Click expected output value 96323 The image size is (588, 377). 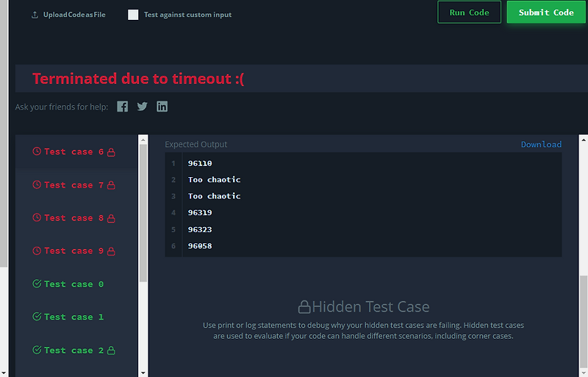coord(200,229)
